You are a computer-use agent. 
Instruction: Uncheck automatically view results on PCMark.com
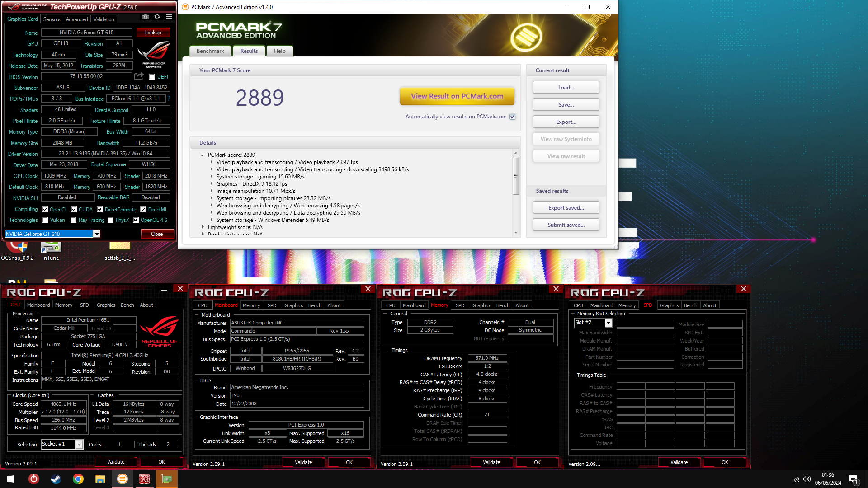513,117
